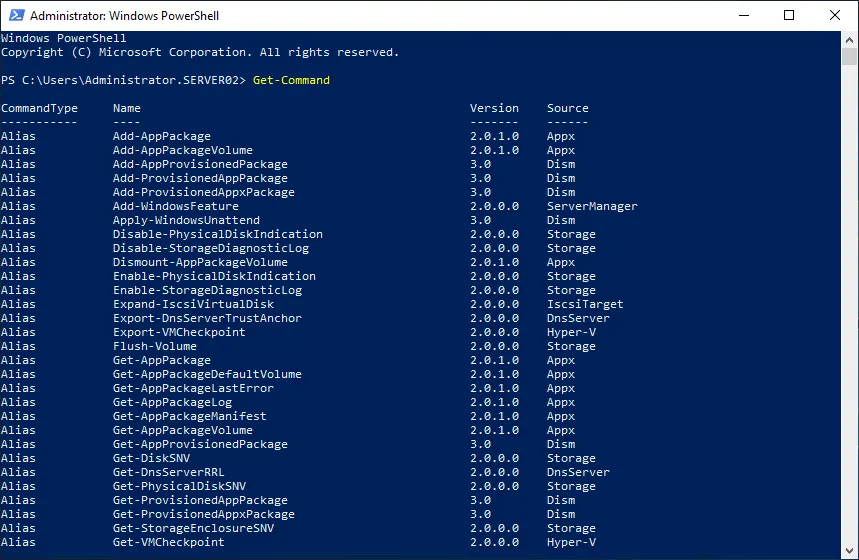Click the CommandType column header
The image size is (859, 560).
click(x=39, y=108)
